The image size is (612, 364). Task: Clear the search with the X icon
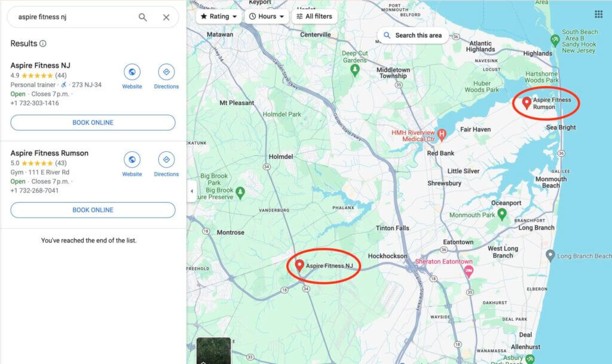coord(166,17)
